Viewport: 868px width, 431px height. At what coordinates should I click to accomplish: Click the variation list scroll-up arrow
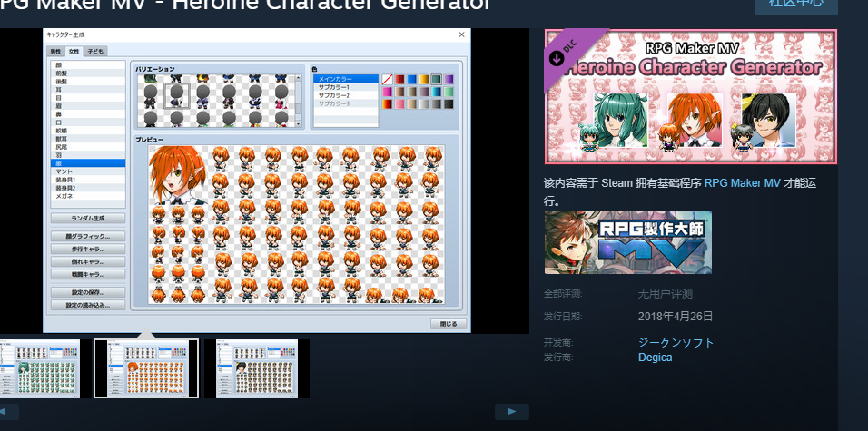tap(299, 78)
